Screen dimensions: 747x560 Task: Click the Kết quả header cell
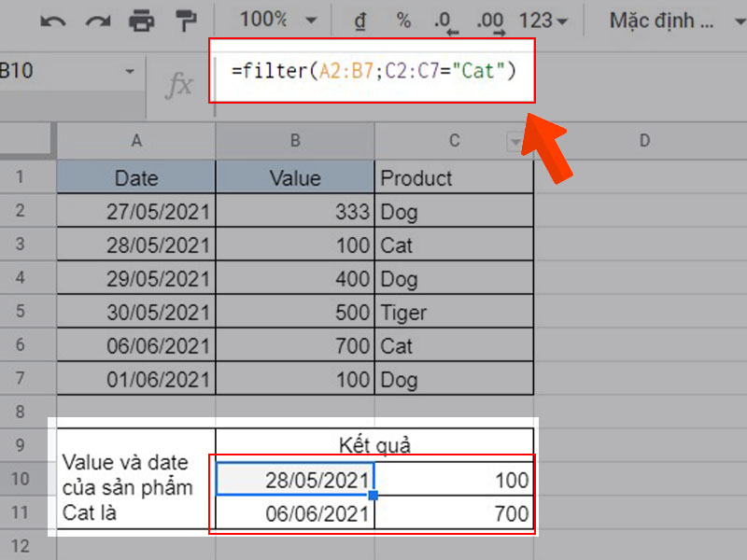[x=374, y=445]
